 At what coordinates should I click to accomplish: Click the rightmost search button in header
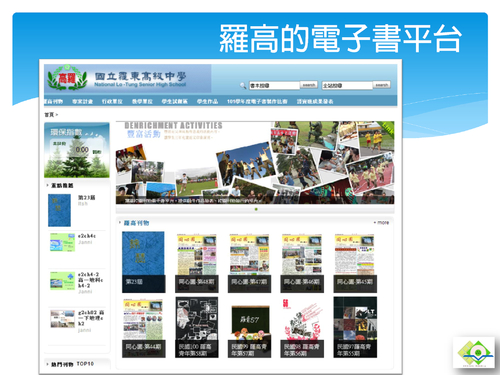point(381,85)
